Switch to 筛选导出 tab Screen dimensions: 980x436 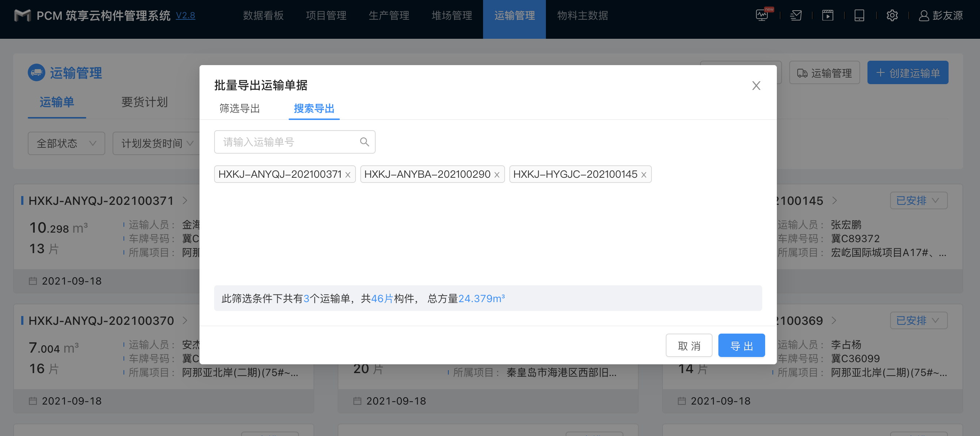click(239, 109)
